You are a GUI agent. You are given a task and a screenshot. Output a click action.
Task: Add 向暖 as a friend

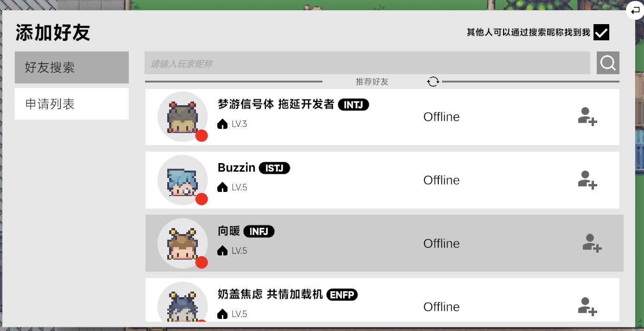tap(592, 243)
